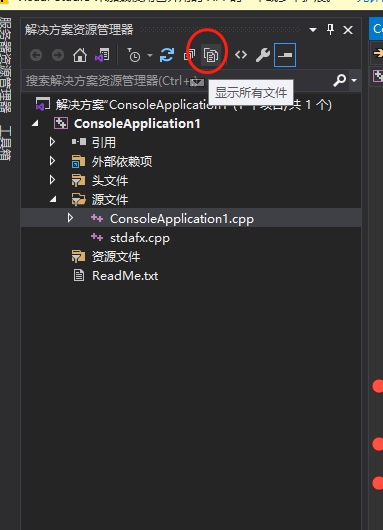Select the ConsoleApplication1 project
Image resolution: width=383 pixels, height=530 pixels.
pos(137,124)
